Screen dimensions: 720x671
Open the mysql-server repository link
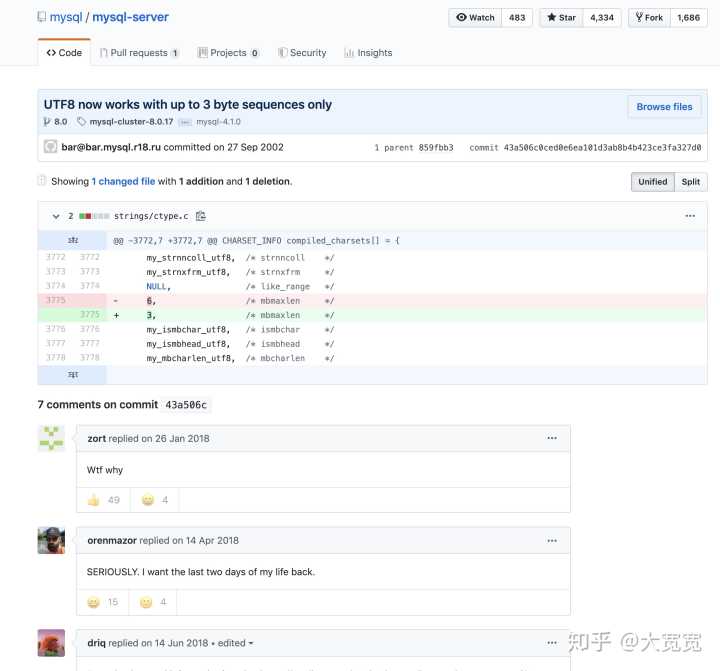[x=130, y=17]
